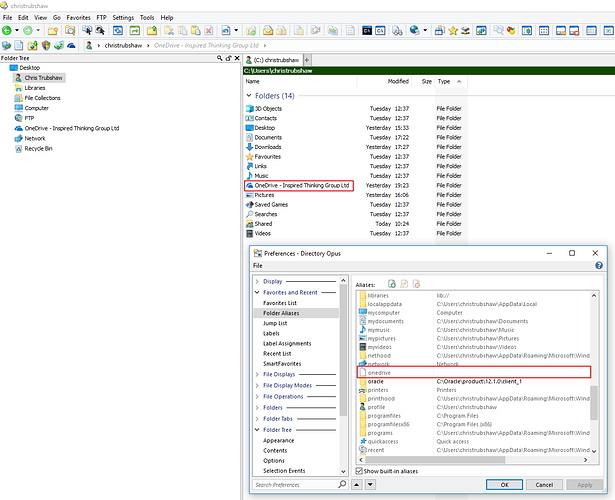Click the Search Preferences magnifier icon
This screenshot has height=500, width=615.
tap(342, 484)
